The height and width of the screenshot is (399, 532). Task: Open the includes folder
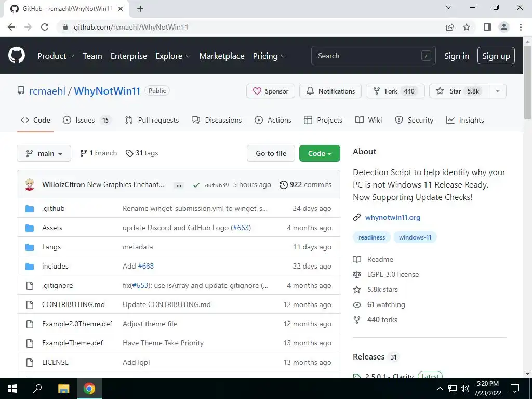point(55,266)
